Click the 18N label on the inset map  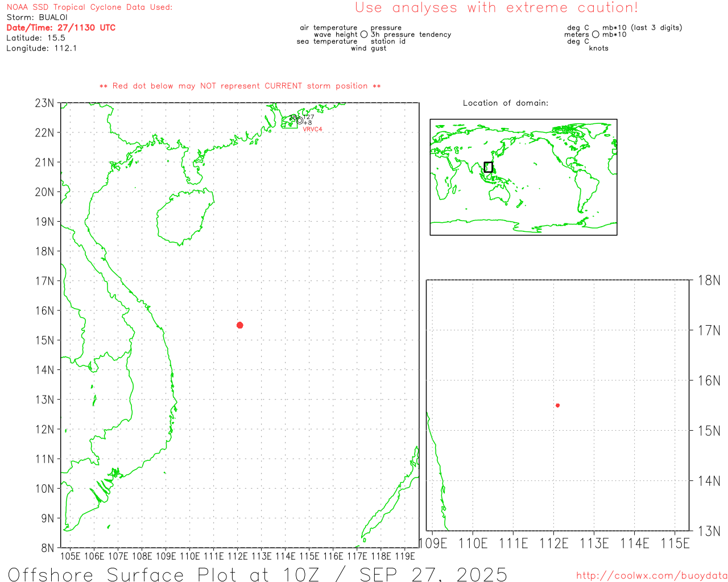[x=709, y=280]
